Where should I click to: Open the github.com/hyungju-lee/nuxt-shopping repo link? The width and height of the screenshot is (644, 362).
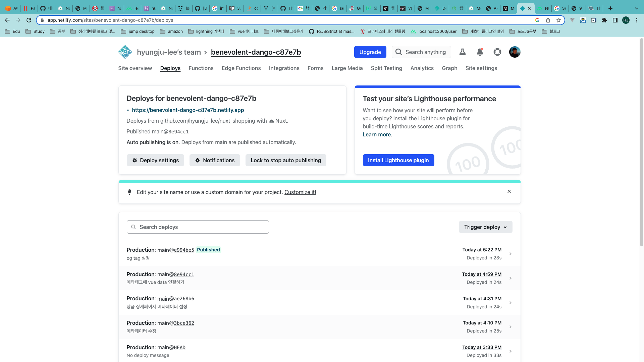(208, 121)
